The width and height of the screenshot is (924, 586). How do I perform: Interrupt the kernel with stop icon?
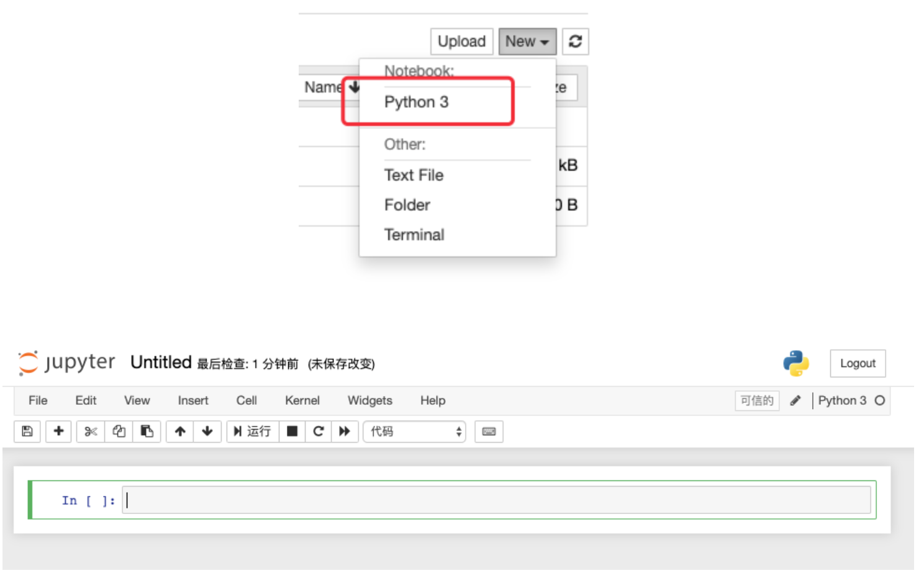tap(292, 431)
